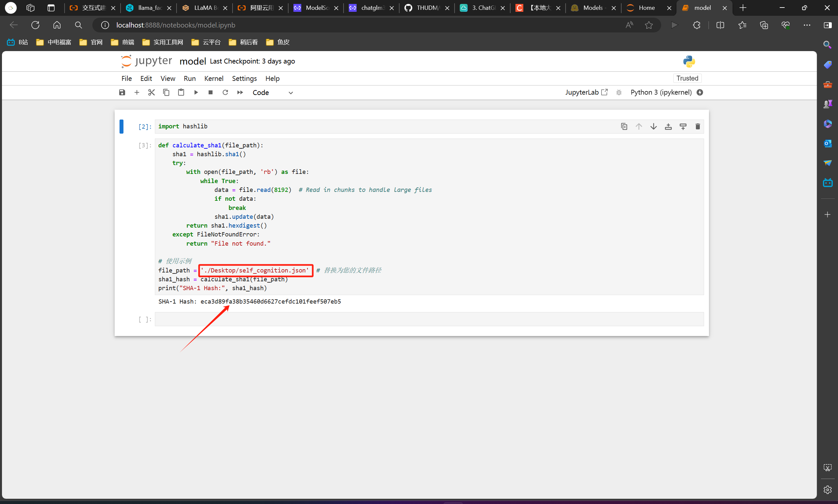Restart kernel and run all cells
Image resolution: width=838 pixels, height=504 pixels.
click(240, 92)
